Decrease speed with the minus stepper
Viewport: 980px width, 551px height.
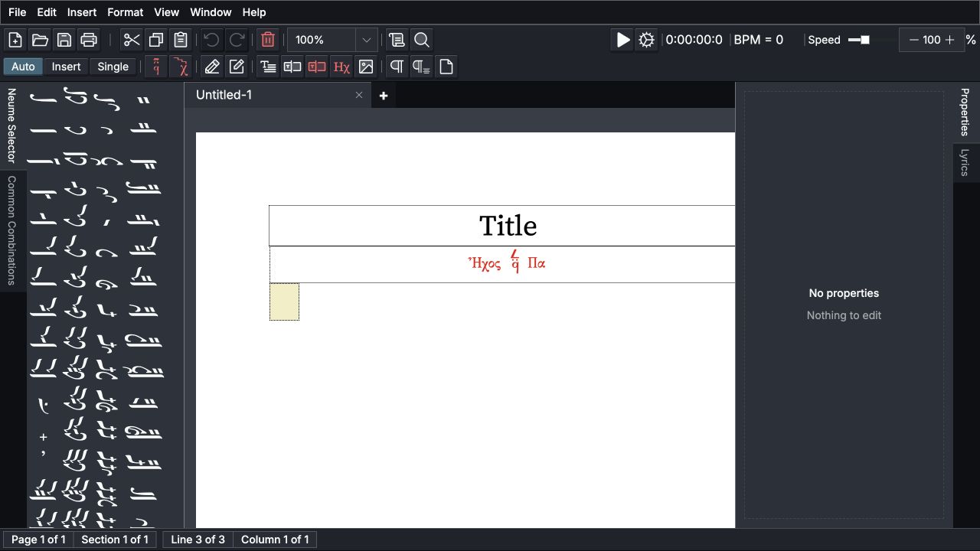913,40
